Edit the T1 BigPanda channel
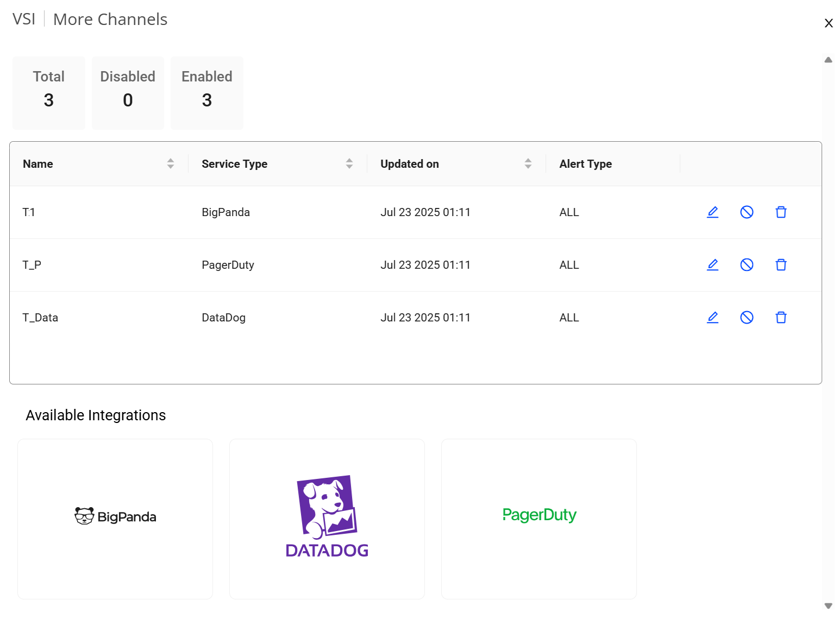Image resolution: width=840 pixels, height=619 pixels. [x=712, y=212]
